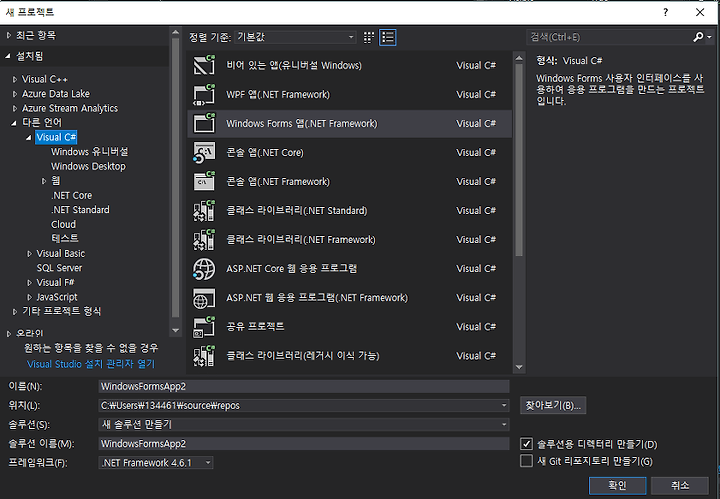Select 콘솔 앱(.NET Core) template name
Image resolution: width=720 pixels, height=499 pixels.
pyautogui.click(x=265, y=152)
